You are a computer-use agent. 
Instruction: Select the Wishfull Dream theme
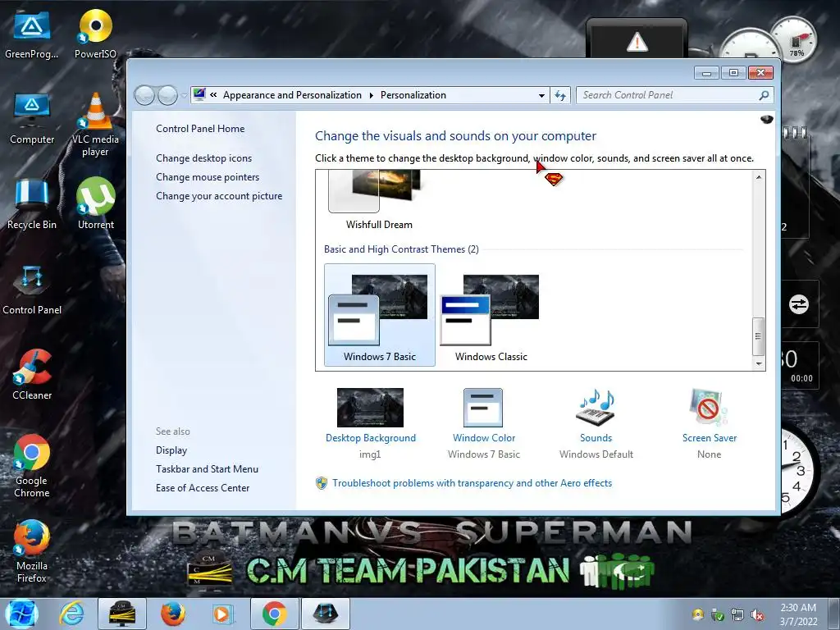379,199
